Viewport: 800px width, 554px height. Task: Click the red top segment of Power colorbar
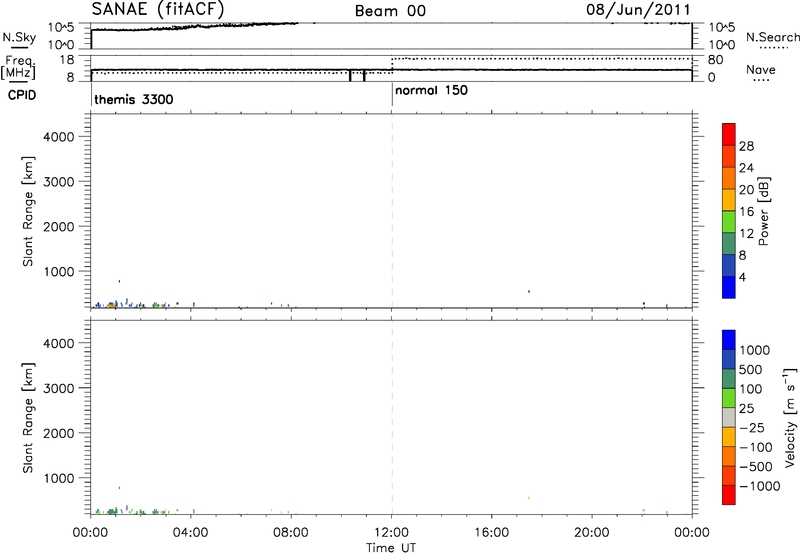(x=729, y=134)
